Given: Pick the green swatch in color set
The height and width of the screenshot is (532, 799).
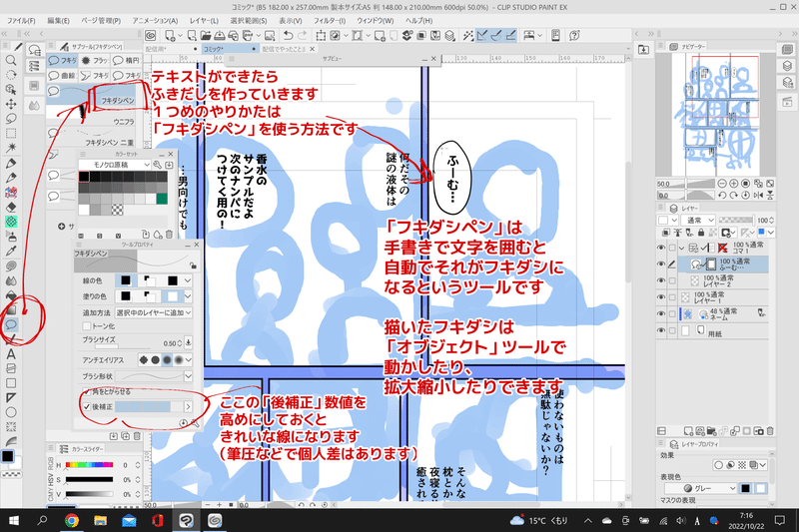Looking at the screenshot, I should [162, 199].
